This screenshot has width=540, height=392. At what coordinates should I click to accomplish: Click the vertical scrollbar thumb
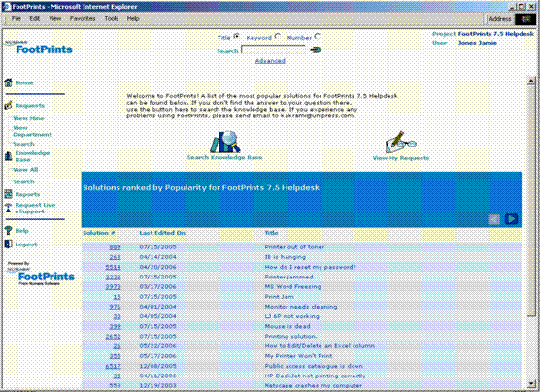pos(531,201)
